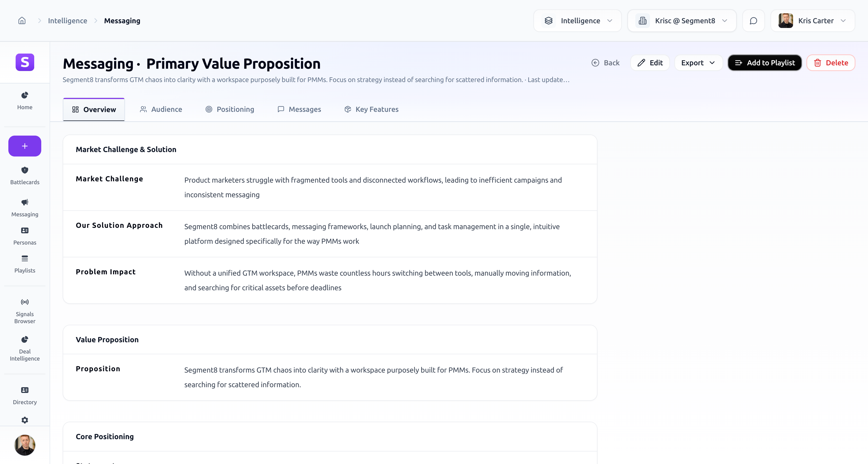The image size is (868, 464).
Task: Open Personas from the sidebar
Action: point(25,236)
